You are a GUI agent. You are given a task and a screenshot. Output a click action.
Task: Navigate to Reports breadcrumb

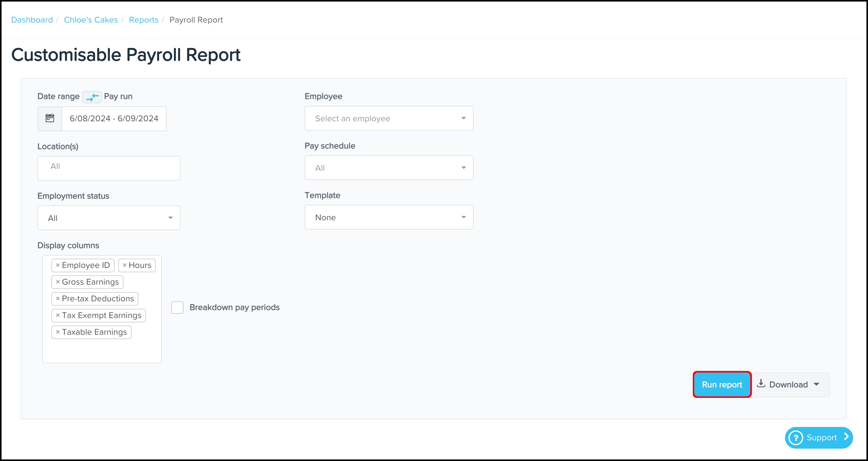point(144,20)
